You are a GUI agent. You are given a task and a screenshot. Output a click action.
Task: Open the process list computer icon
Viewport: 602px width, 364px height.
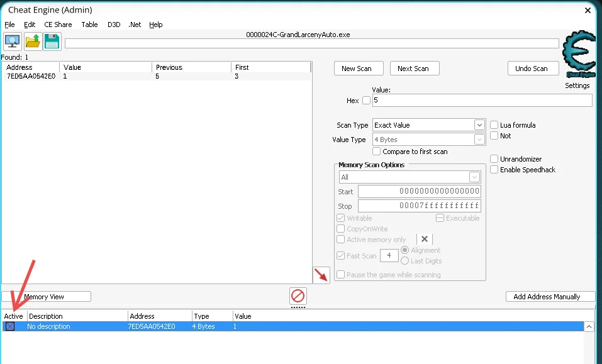(13, 41)
